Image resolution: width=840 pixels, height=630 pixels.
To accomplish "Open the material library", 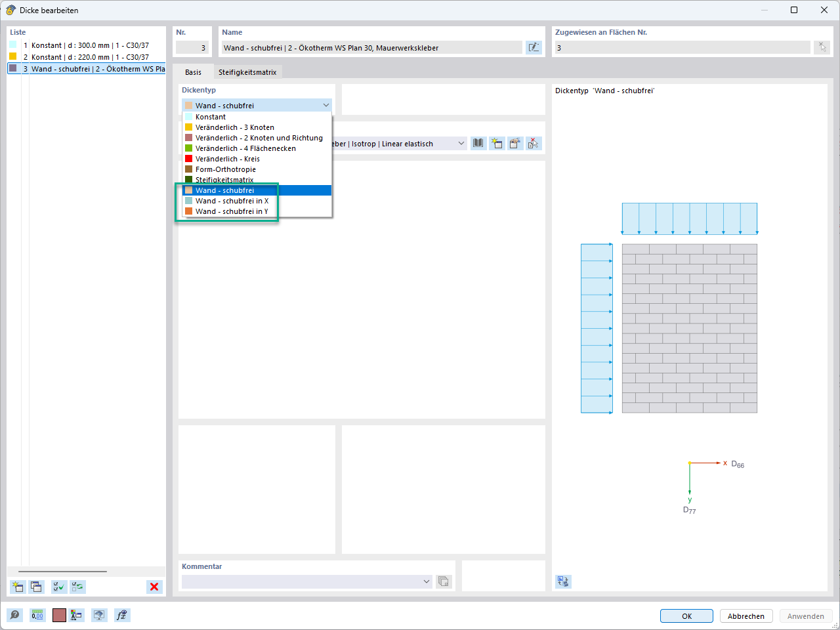I will click(x=478, y=143).
